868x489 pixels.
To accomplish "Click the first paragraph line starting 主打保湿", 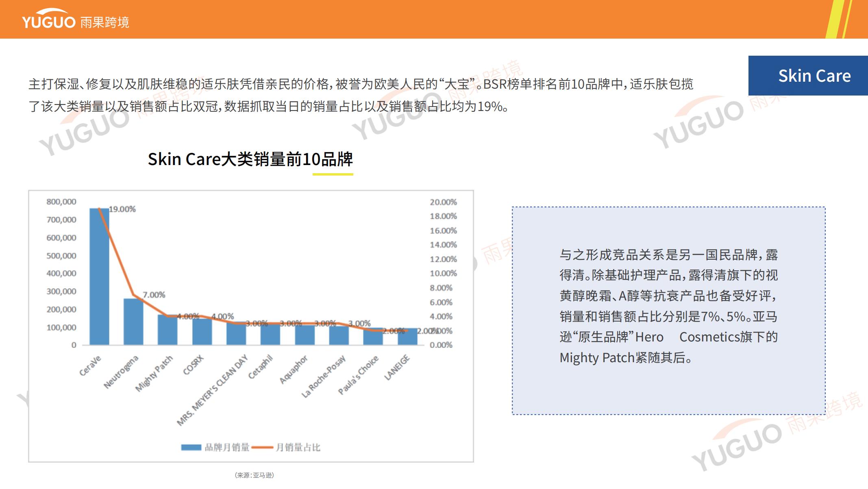I will pyautogui.click(x=361, y=84).
